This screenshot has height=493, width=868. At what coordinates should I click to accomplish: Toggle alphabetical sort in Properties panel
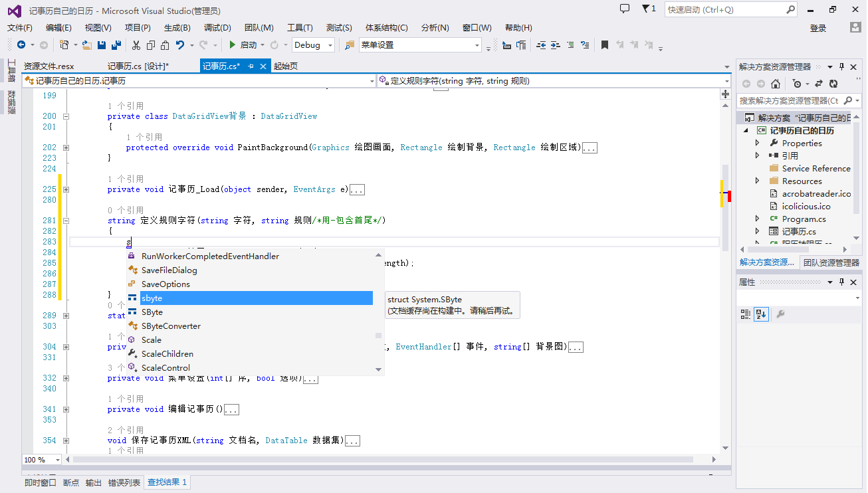(x=761, y=314)
